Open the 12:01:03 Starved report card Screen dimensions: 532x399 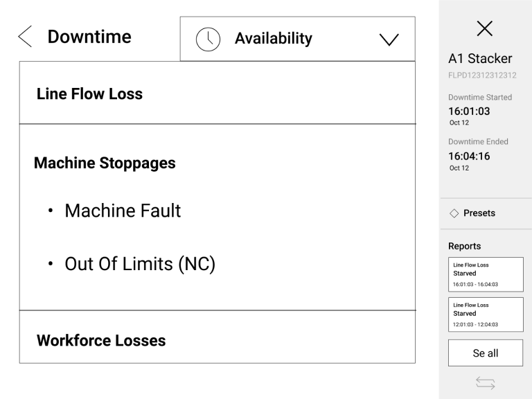point(485,314)
